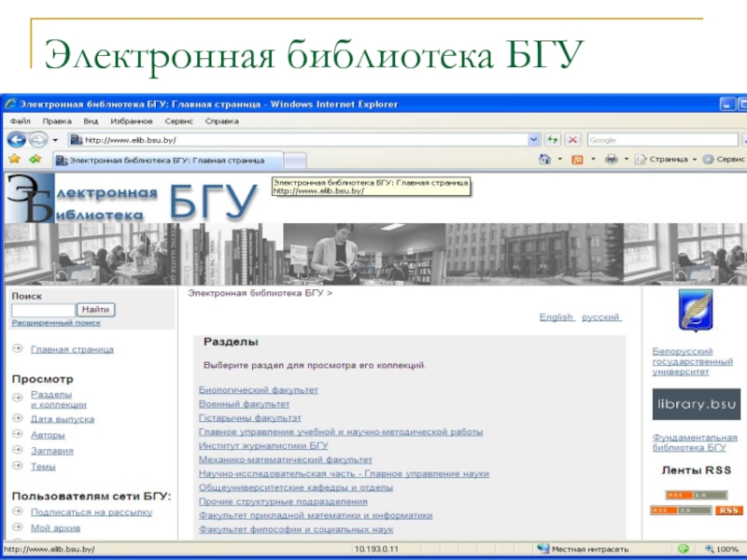747x560 pixels.
Task: Click the BSU coat of arms emblem
Action: [x=695, y=310]
